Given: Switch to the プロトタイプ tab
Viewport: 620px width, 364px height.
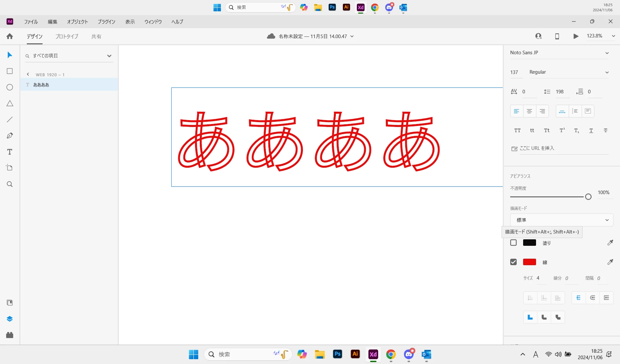Looking at the screenshot, I should pos(67,36).
